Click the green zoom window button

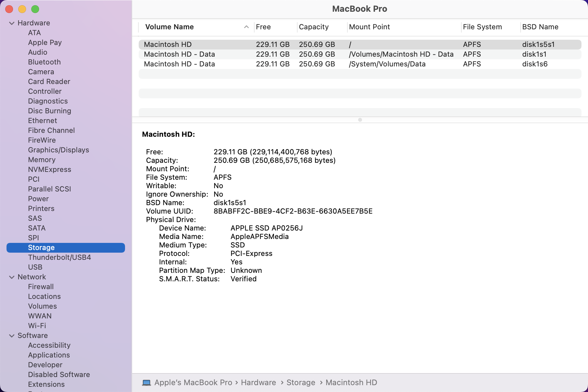pyautogui.click(x=35, y=9)
